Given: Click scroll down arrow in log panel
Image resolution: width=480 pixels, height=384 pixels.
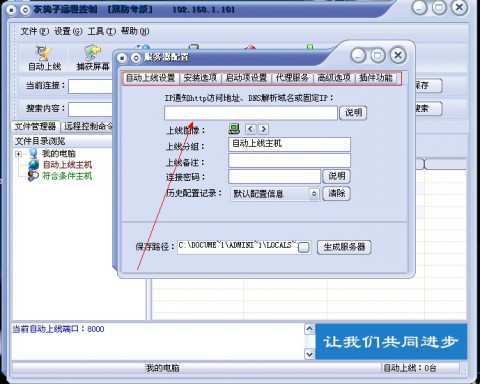Looking at the screenshot, I should (x=309, y=354).
